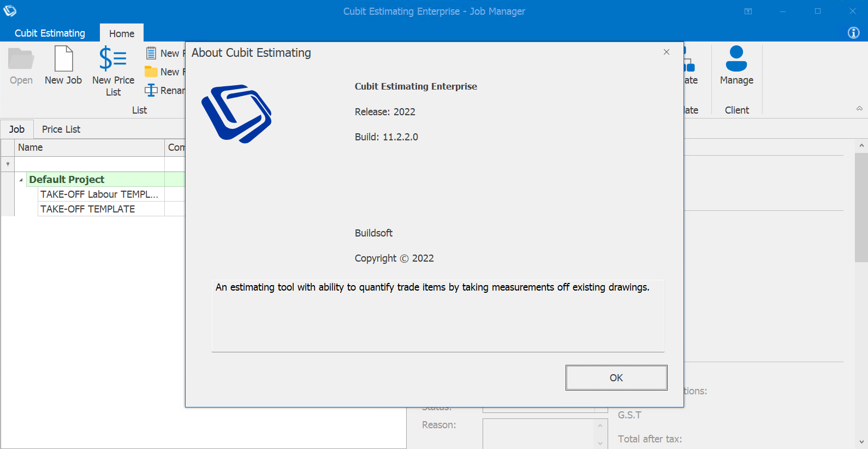Collapse the Default Project tree node

(x=21, y=180)
